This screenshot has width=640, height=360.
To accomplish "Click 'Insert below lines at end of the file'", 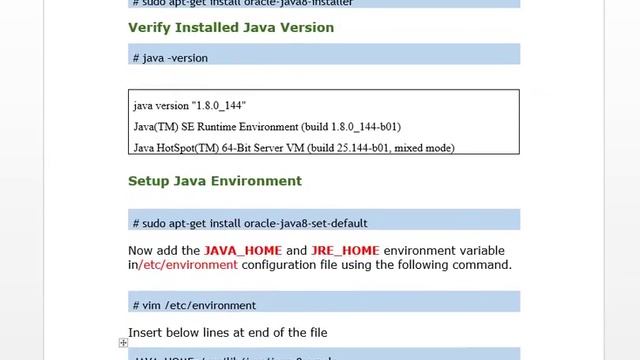I will 228,332.
